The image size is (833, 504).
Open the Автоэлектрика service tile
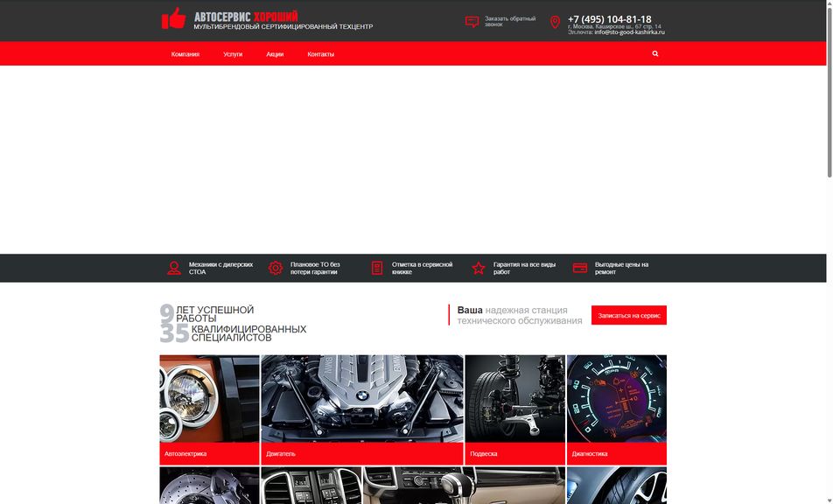tap(209, 410)
